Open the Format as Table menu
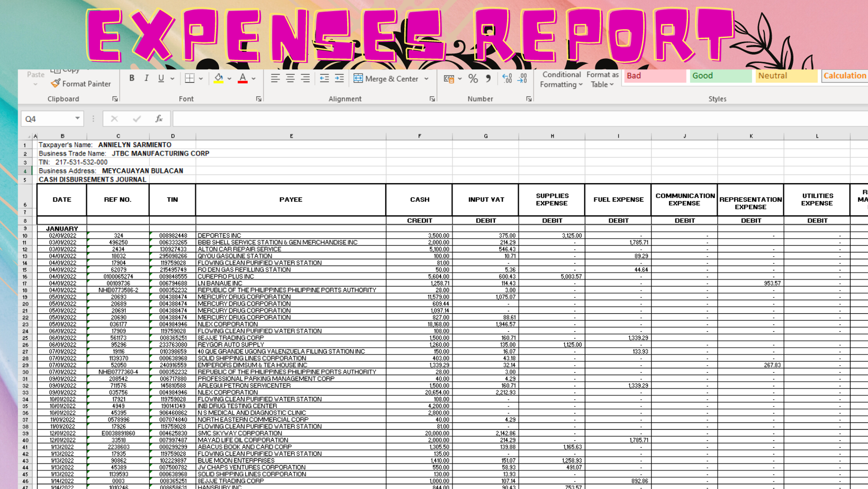Viewport: 868px width, 489px height. (x=603, y=79)
